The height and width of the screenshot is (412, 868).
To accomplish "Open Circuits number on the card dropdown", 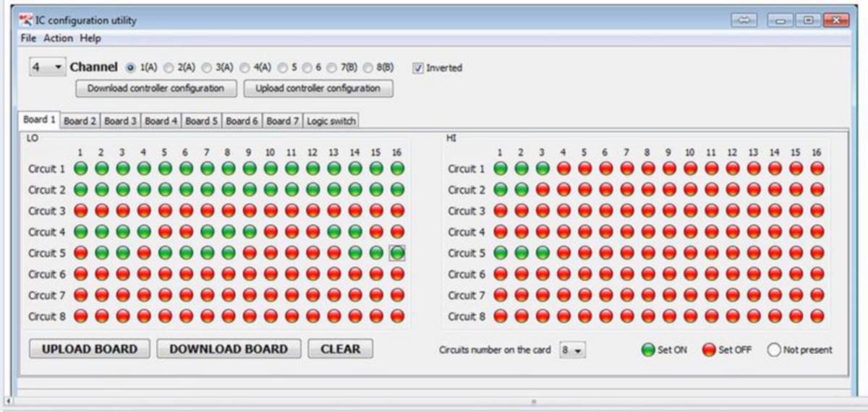I will coord(572,350).
